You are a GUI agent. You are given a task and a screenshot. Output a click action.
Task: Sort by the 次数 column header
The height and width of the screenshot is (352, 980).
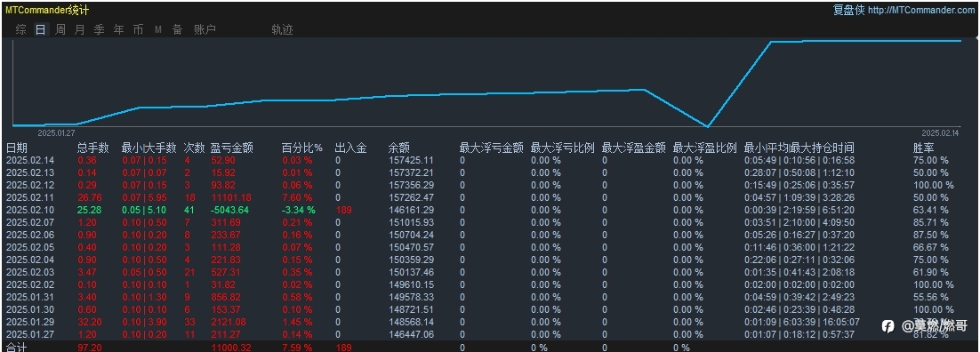click(195, 148)
